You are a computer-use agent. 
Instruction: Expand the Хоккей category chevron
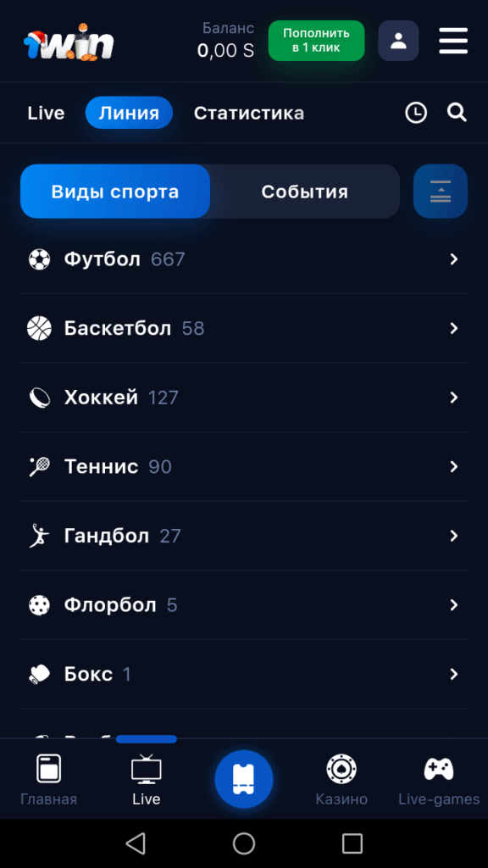click(x=454, y=398)
